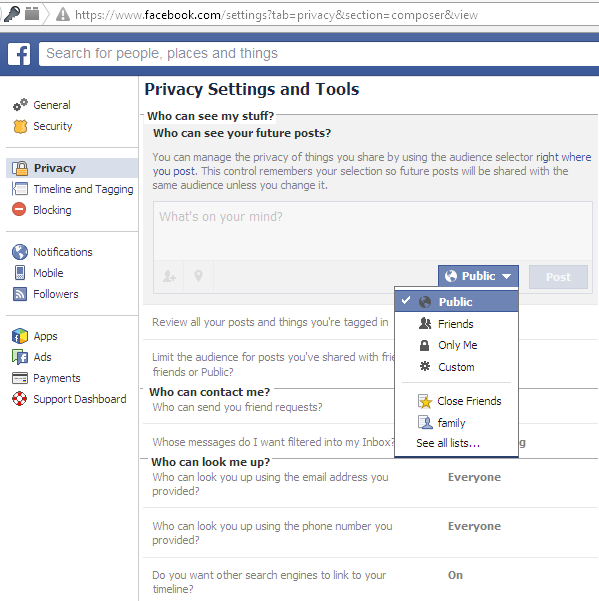Screen dimensions: 599x601
Task: Open Security settings badge icon
Action: [x=20, y=126]
